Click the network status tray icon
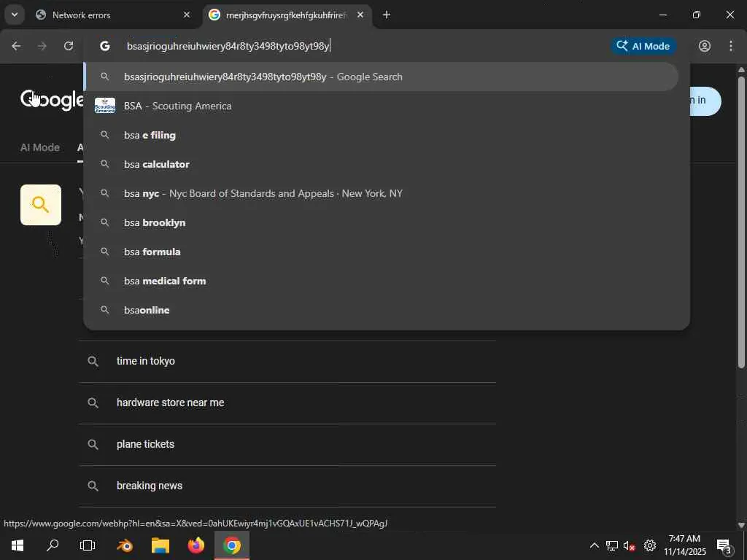This screenshot has height=560, width=747. [x=612, y=545]
